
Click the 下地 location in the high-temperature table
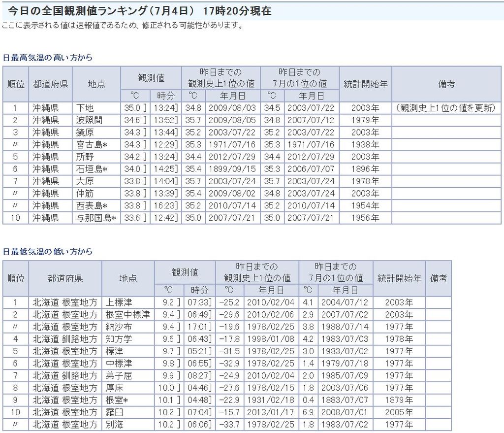coord(85,108)
